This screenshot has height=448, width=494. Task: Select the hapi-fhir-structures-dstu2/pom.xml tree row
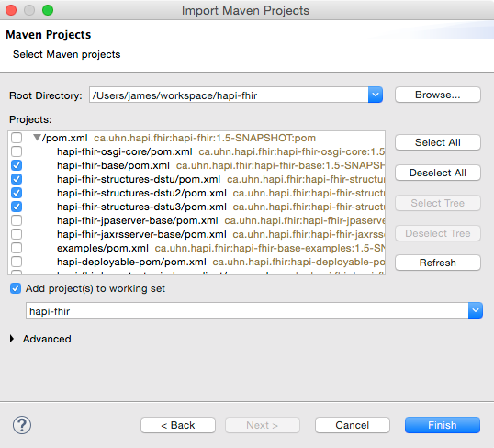[197, 193]
